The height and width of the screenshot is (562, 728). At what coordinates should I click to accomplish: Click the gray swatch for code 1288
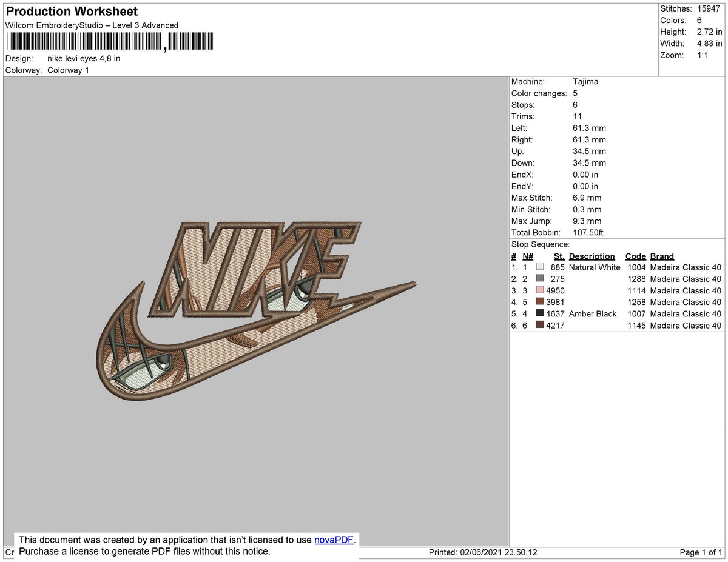[x=539, y=279]
